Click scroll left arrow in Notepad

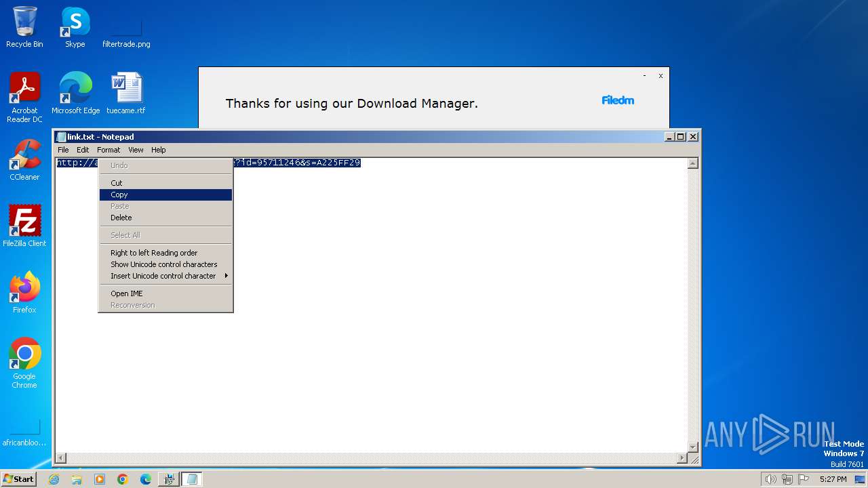coord(60,458)
